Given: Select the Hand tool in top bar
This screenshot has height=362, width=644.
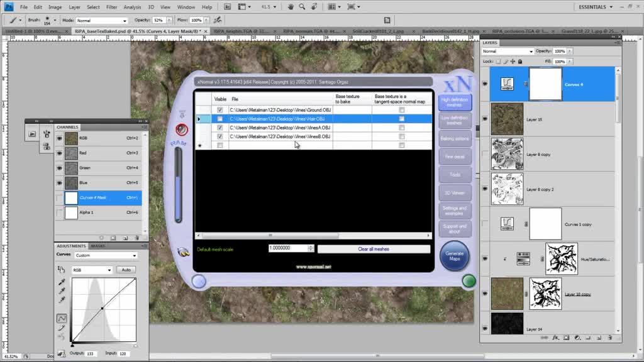Looking at the screenshot, I should [291, 6].
